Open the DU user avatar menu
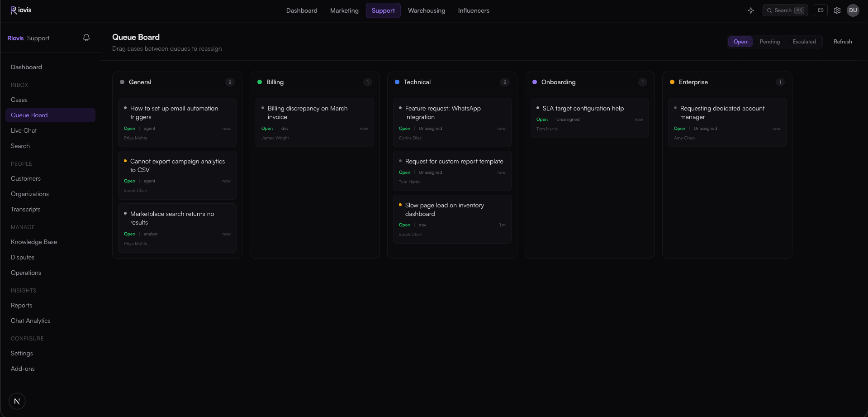Image resolution: width=868 pixels, height=417 pixels. [x=853, y=10]
